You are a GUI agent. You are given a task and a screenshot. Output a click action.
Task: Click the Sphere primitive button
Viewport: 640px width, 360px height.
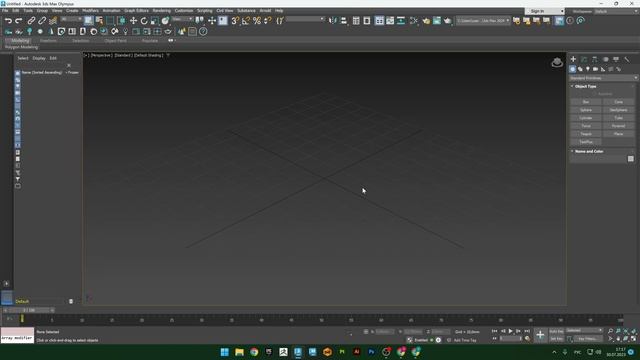tap(586, 110)
